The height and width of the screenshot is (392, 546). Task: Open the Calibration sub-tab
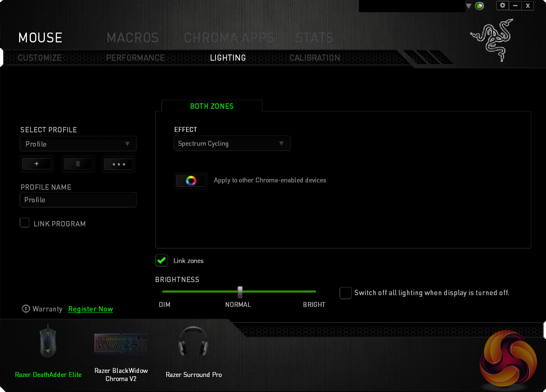click(315, 58)
